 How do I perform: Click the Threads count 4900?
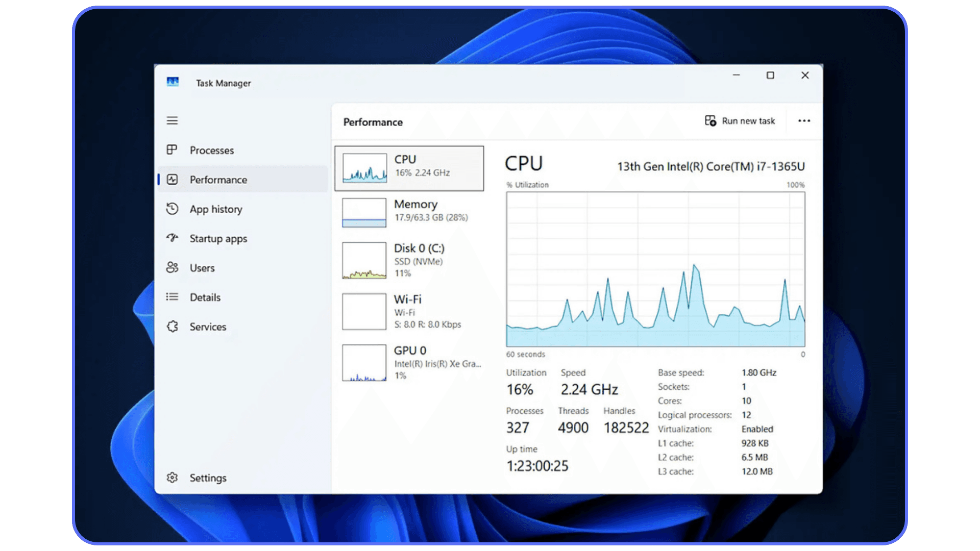[573, 428]
